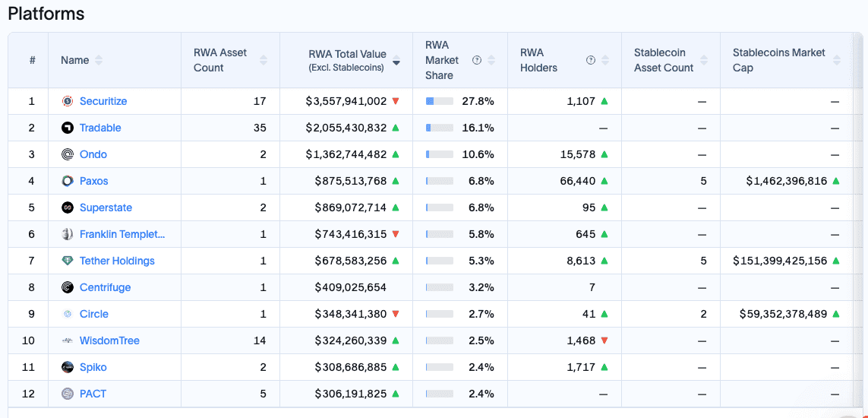Click the # column header
The image size is (868, 418).
click(x=32, y=60)
